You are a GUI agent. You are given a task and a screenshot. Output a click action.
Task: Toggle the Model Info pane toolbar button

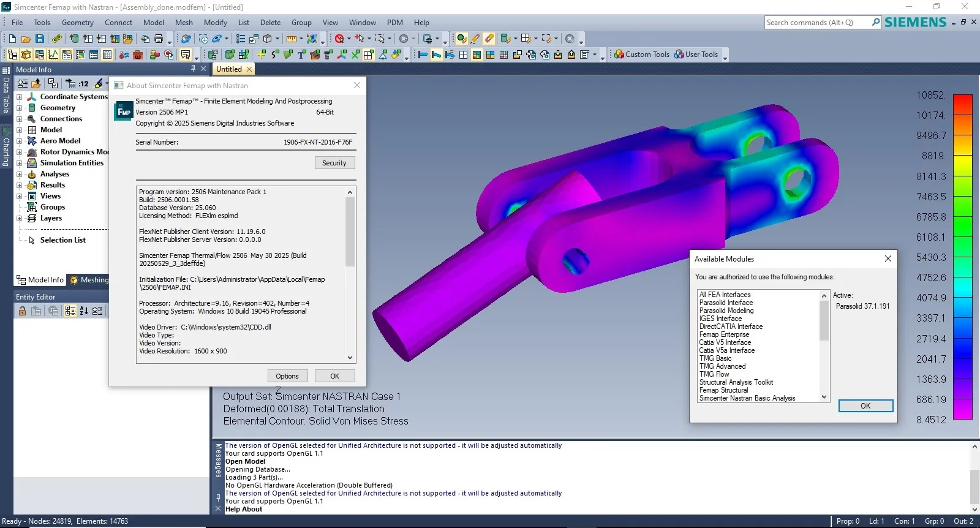13,55
